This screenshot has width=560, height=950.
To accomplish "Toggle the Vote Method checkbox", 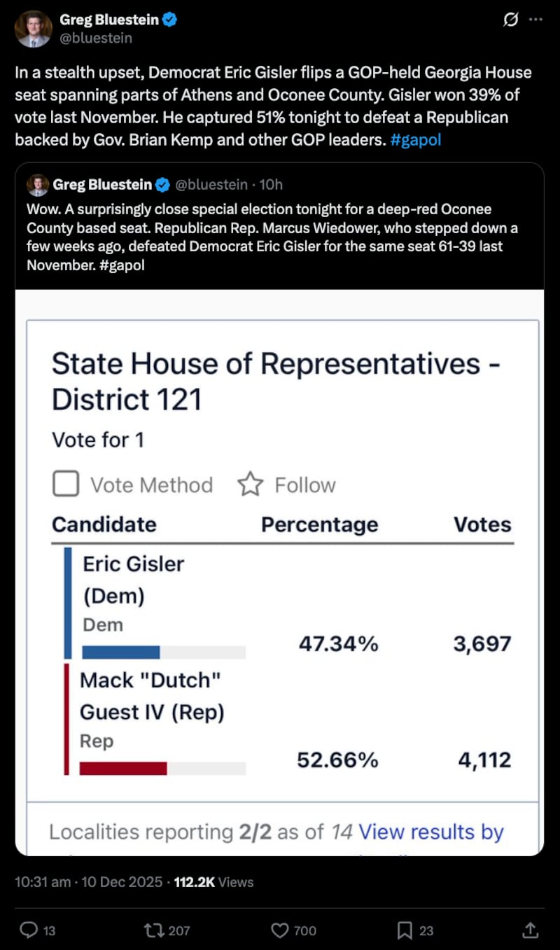I will tap(66, 484).
